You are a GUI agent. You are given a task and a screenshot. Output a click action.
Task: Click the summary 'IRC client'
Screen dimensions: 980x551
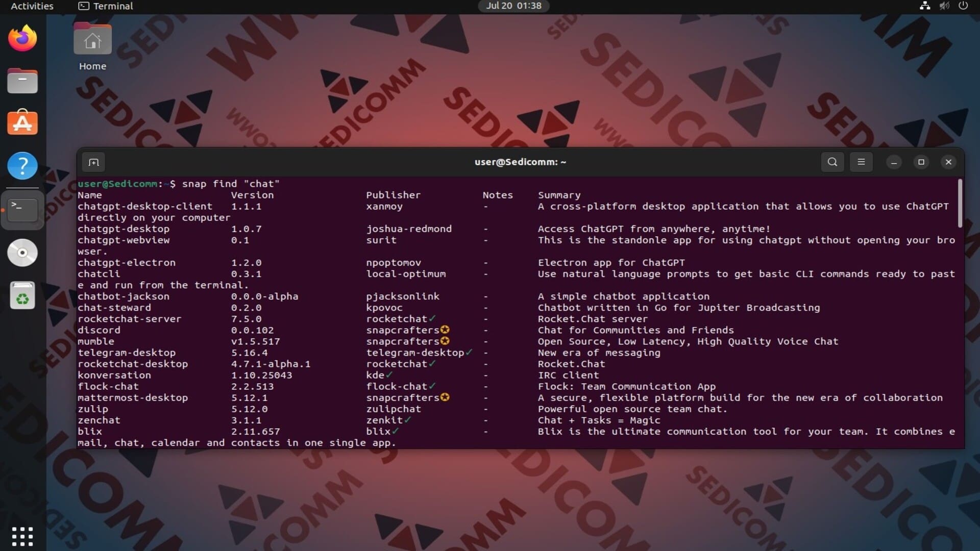coord(569,375)
